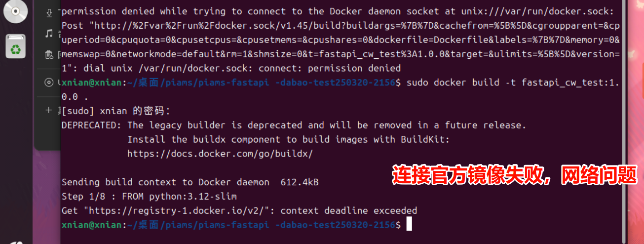Click the plus icon for other locations
This screenshot has height=244, width=644.
coord(49,110)
